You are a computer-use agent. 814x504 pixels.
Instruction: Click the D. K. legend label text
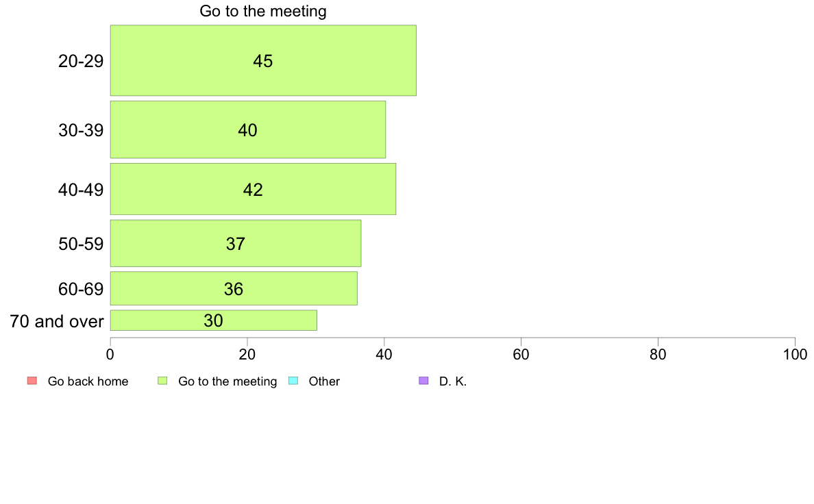[453, 381]
